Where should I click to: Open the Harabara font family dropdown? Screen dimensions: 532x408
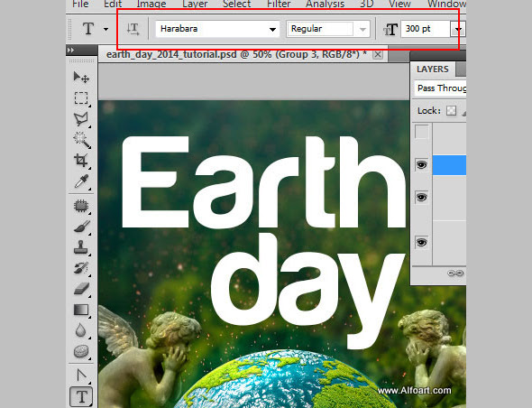272,30
